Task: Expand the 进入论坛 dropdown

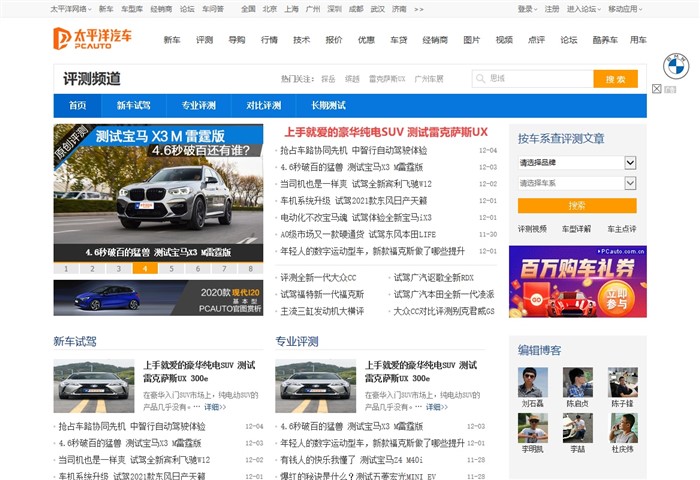Action: (x=583, y=9)
